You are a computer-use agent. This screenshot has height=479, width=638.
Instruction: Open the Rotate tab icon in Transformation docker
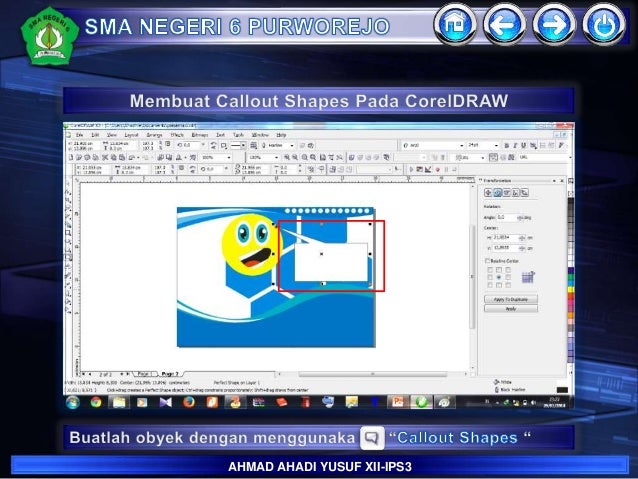(x=497, y=193)
